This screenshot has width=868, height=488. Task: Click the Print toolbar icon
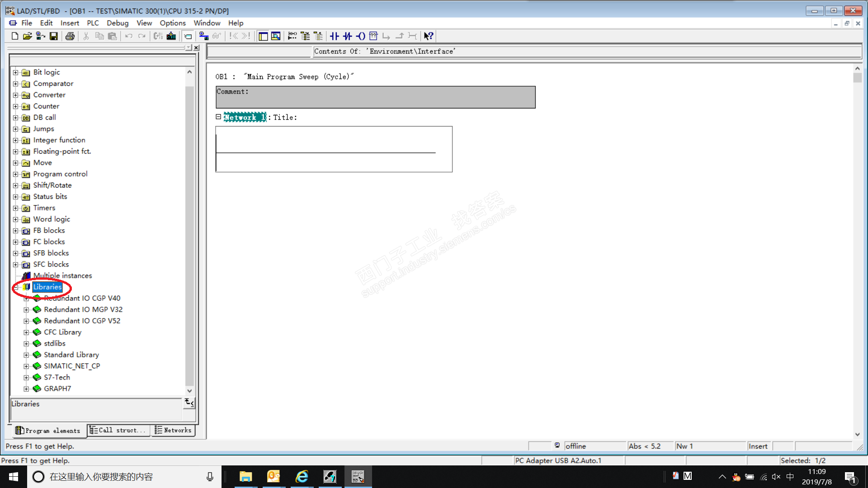[70, 36]
